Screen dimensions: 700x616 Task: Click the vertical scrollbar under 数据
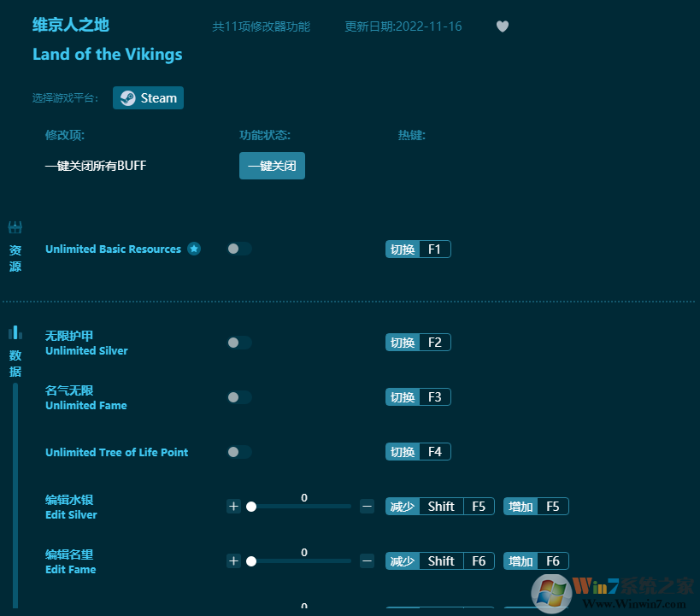(x=15, y=496)
